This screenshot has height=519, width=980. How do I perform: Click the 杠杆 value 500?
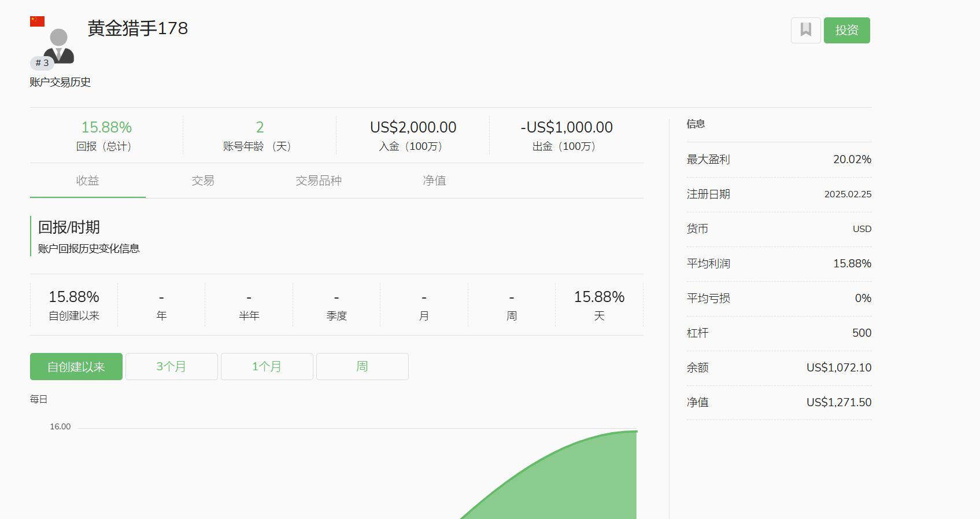click(862, 333)
